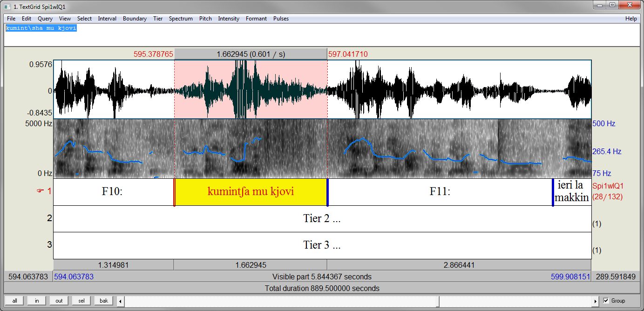Select the F10: interval on tier 1
The image size is (644, 311).
coord(112,192)
